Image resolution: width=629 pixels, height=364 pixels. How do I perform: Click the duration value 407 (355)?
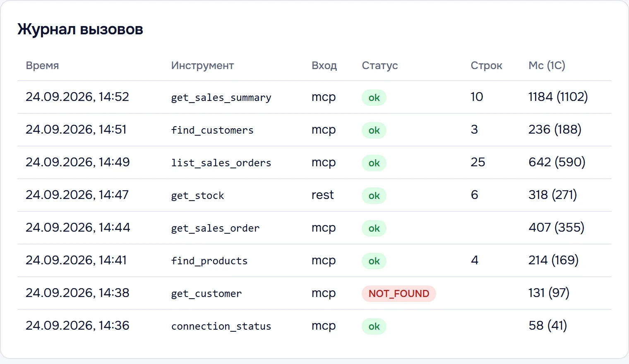pos(557,227)
